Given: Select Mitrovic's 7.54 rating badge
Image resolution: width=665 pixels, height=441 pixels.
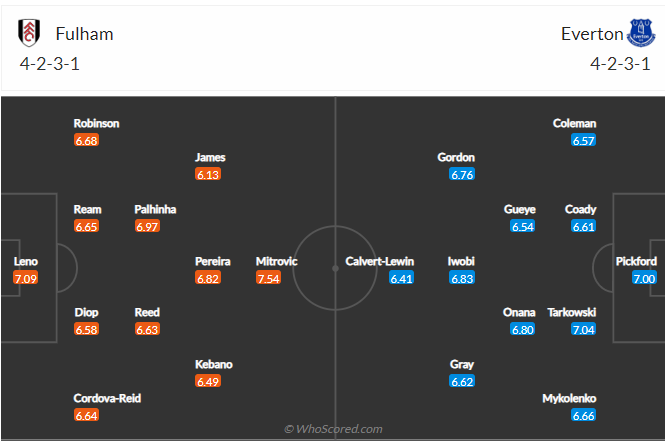Looking at the screenshot, I should click(268, 279).
